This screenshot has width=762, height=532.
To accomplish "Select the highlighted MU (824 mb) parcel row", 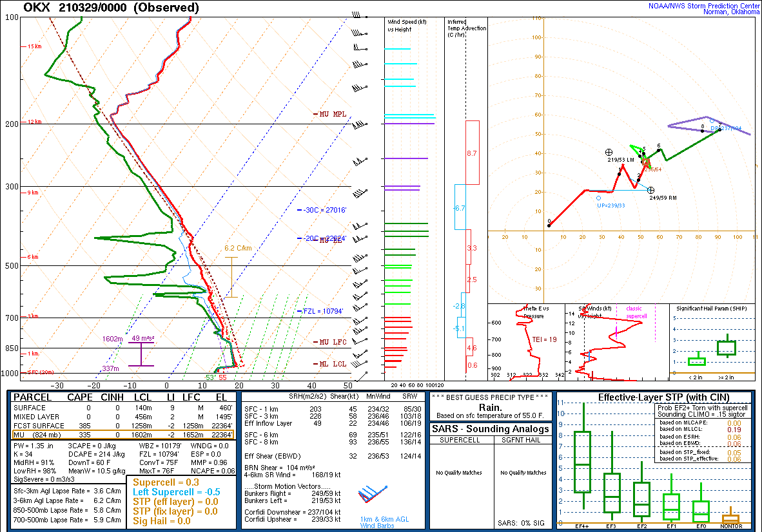I will click(x=123, y=435).
